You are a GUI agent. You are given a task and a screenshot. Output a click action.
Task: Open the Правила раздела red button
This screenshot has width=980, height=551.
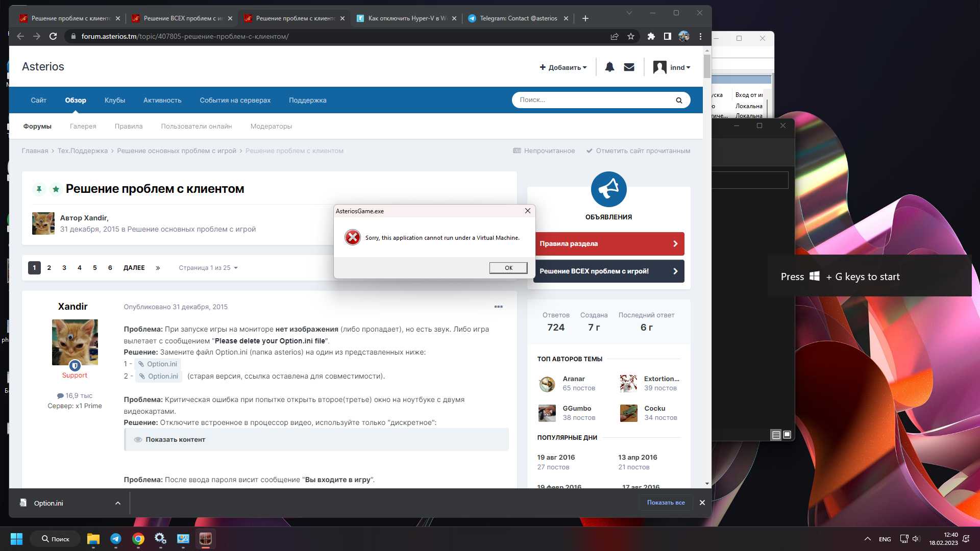(608, 244)
